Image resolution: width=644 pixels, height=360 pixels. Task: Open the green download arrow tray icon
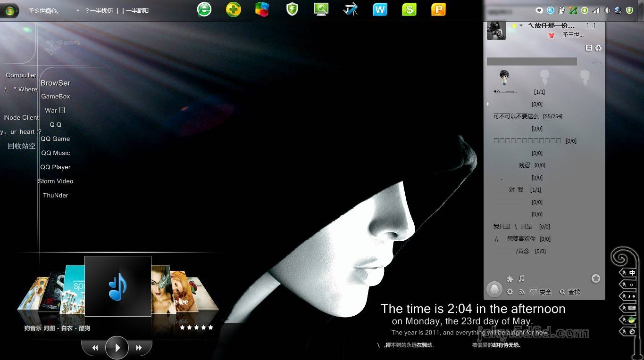(x=585, y=10)
